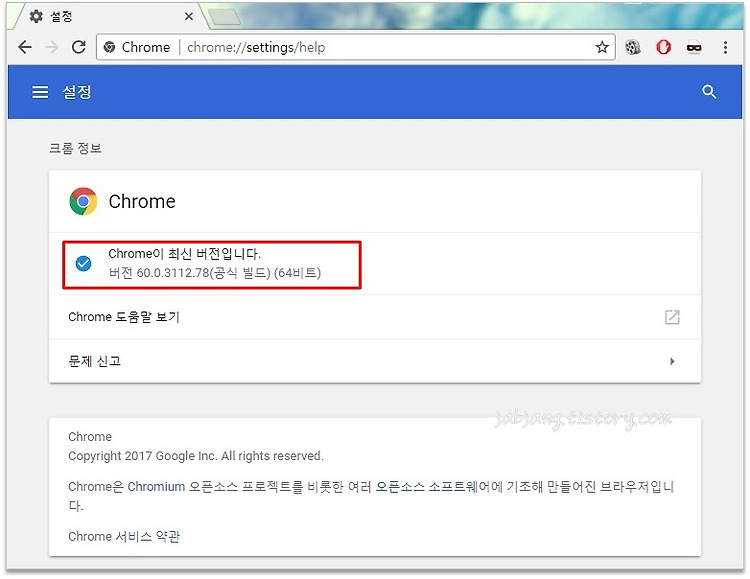Image resolution: width=750 pixels, height=579 pixels.
Task: Search settings with the magnifier icon
Action: [x=709, y=92]
